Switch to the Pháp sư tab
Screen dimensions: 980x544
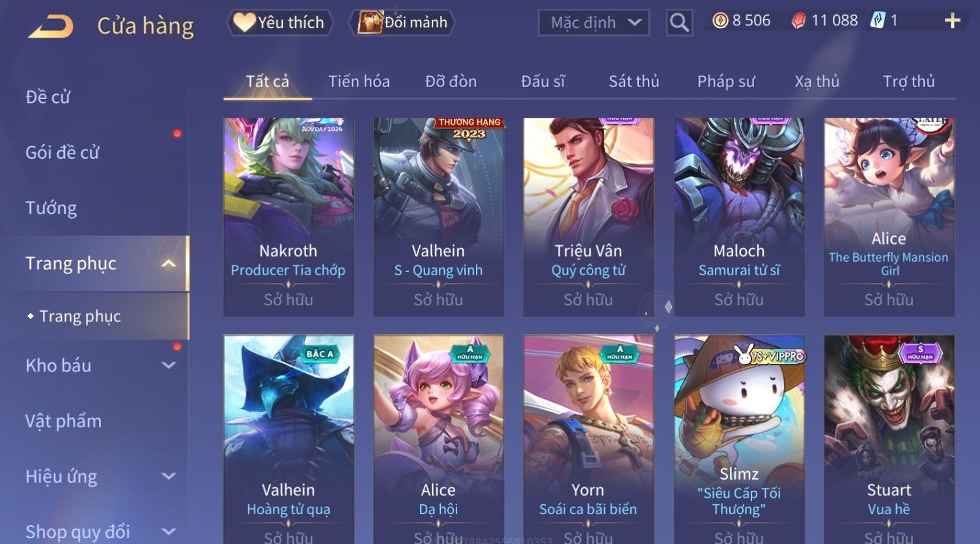(x=726, y=81)
